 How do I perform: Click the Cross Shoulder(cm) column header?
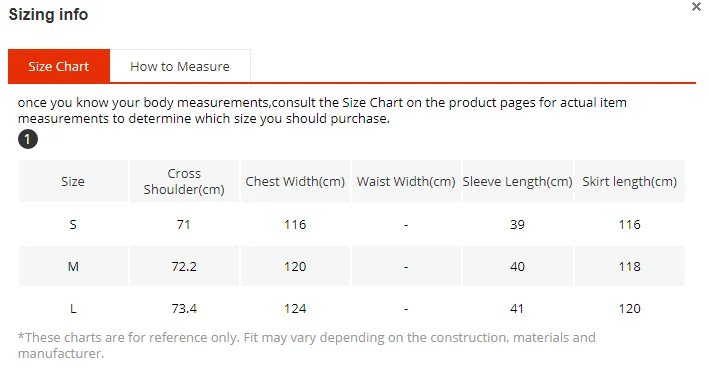pyautogui.click(x=184, y=181)
